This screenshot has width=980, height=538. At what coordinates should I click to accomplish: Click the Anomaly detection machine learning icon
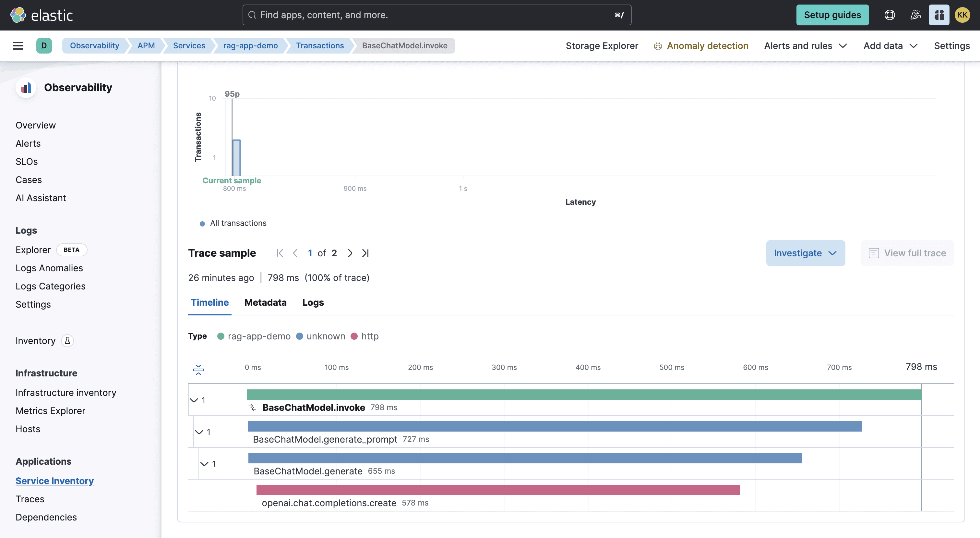point(657,46)
